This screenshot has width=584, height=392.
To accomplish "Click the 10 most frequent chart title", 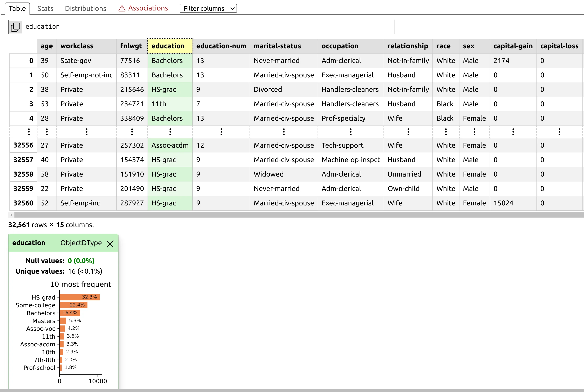I will click(81, 284).
